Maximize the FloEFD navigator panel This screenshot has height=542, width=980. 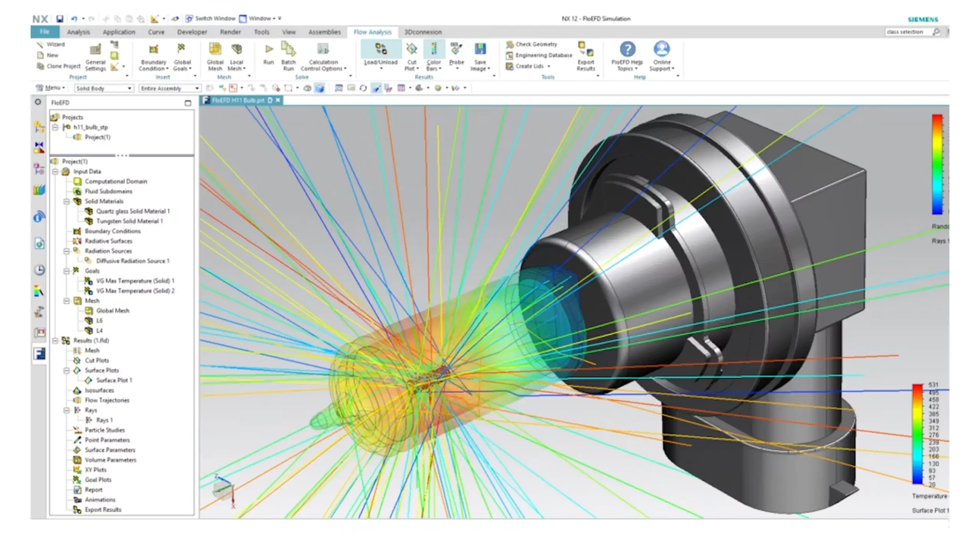[x=188, y=103]
